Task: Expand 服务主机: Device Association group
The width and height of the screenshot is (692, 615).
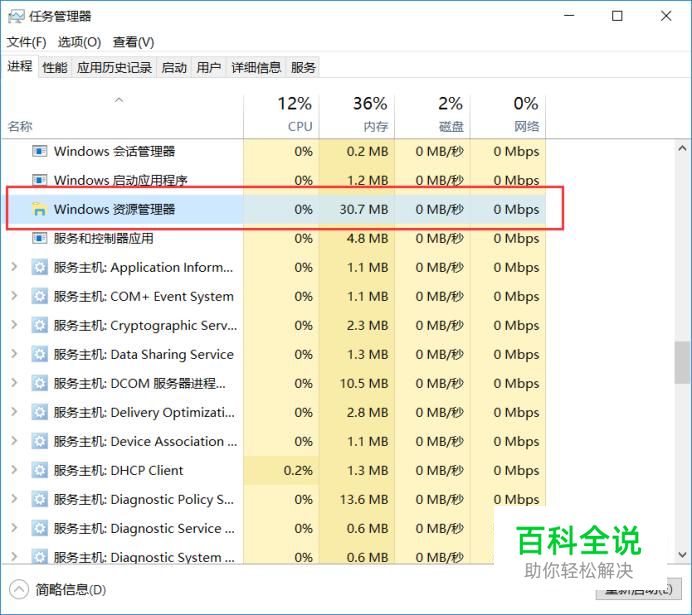Action: [14, 441]
